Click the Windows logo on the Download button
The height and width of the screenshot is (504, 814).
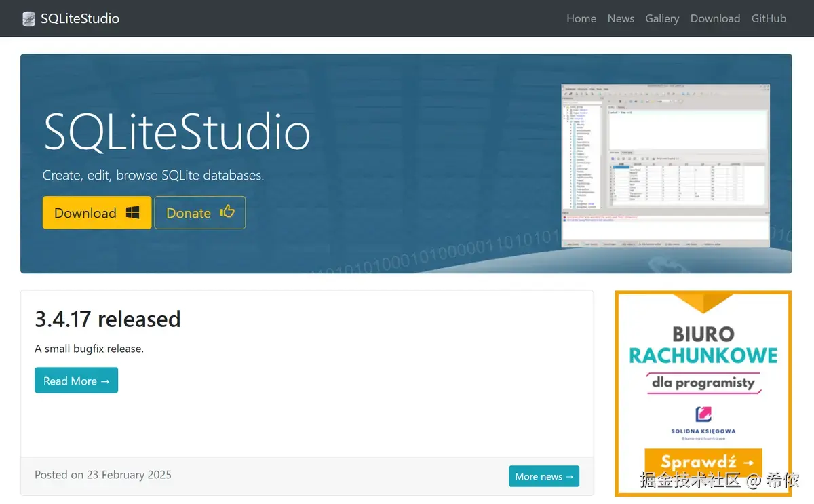132,212
